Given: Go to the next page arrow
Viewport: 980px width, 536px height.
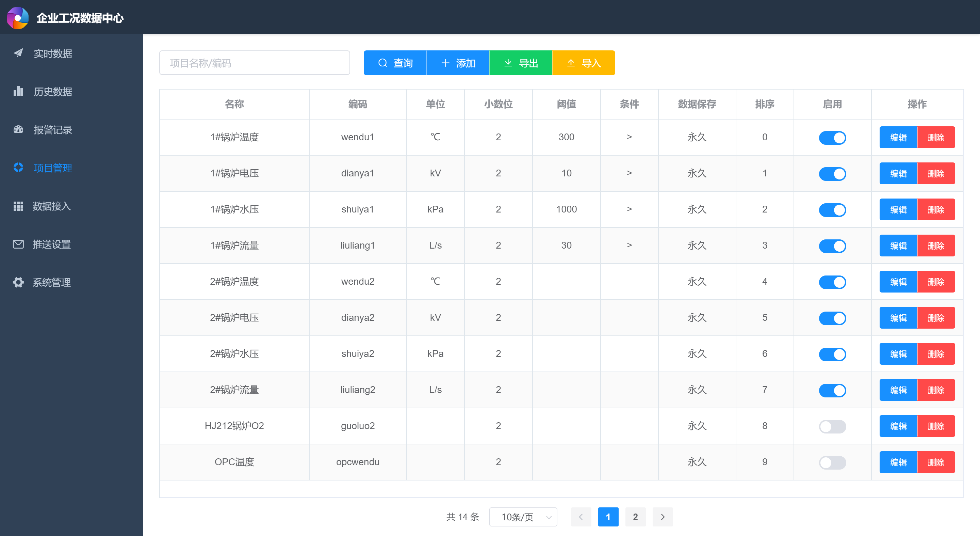Looking at the screenshot, I should coord(662,517).
